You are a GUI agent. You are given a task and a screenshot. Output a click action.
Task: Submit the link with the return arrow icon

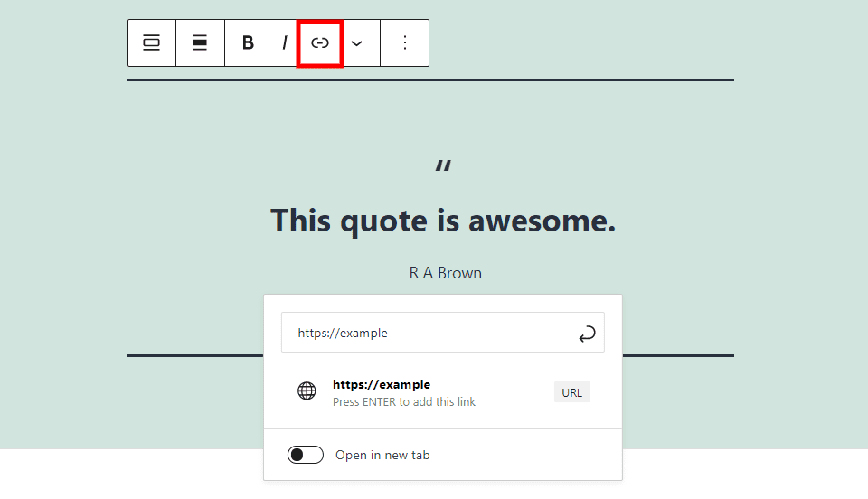point(587,334)
